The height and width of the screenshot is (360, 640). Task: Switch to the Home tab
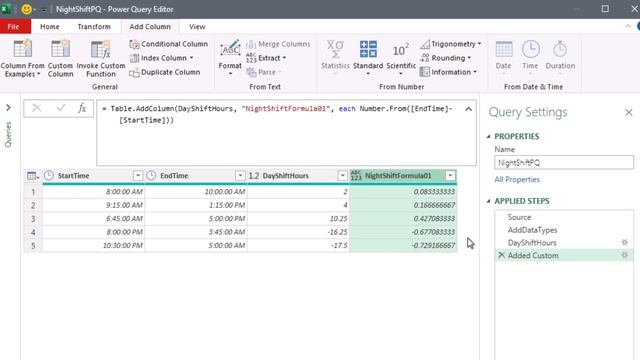point(50,27)
